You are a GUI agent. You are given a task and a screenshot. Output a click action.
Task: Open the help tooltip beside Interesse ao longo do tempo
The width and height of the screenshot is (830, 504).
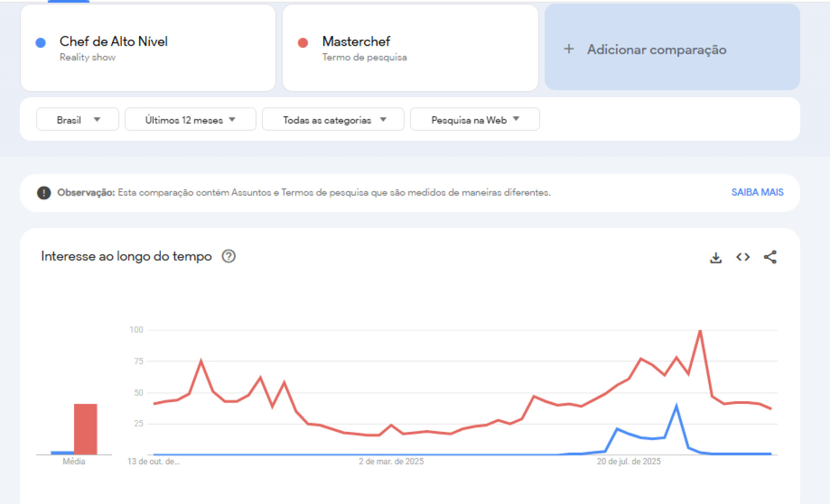click(229, 256)
